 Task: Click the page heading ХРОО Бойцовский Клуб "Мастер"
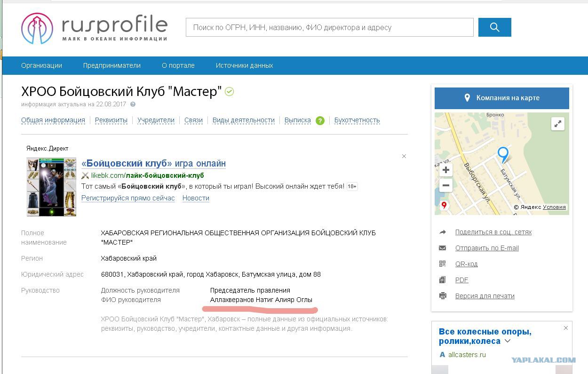click(x=121, y=91)
